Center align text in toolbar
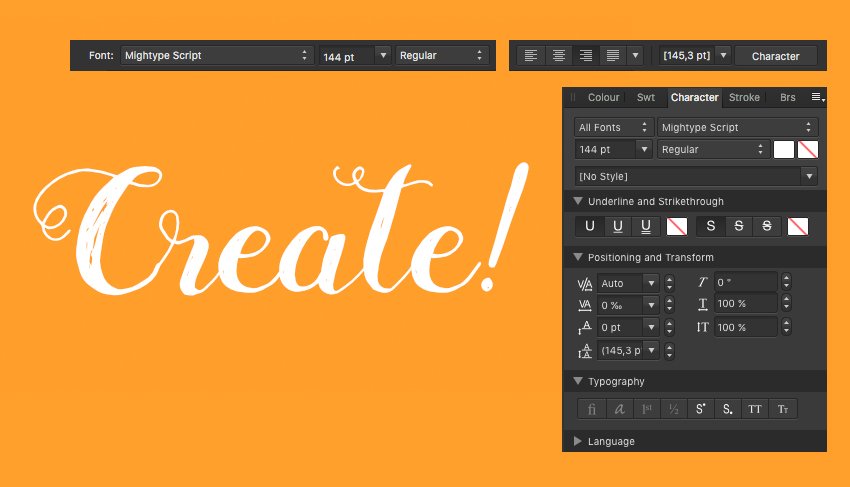Image resolution: width=850 pixels, height=487 pixels. (558, 55)
